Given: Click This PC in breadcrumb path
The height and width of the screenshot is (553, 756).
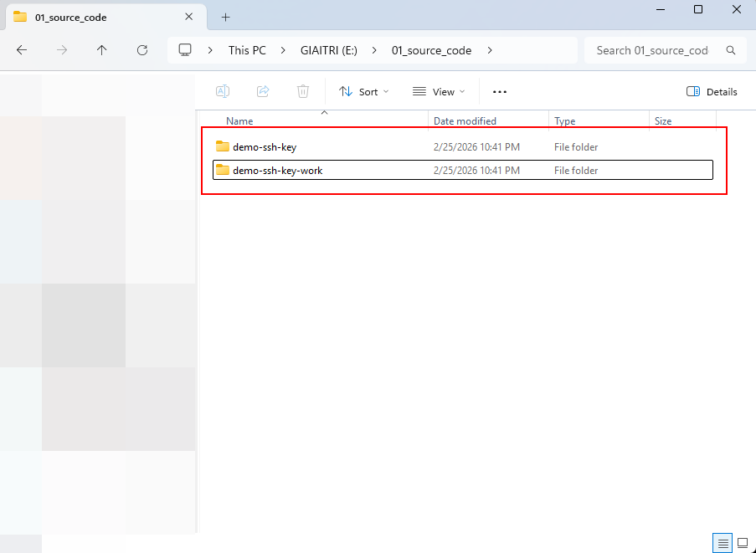Looking at the screenshot, I should point(247,50).
